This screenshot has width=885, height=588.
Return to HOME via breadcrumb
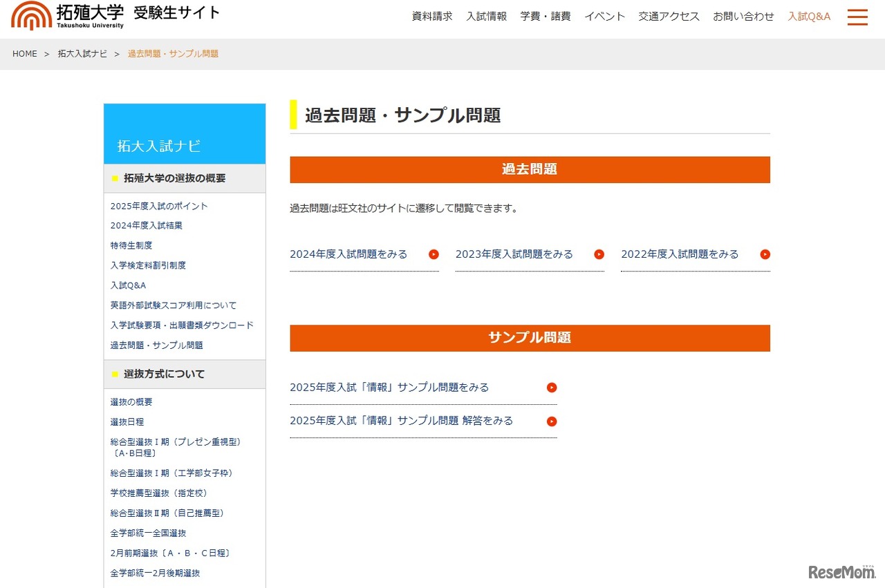tap(25, 54)
